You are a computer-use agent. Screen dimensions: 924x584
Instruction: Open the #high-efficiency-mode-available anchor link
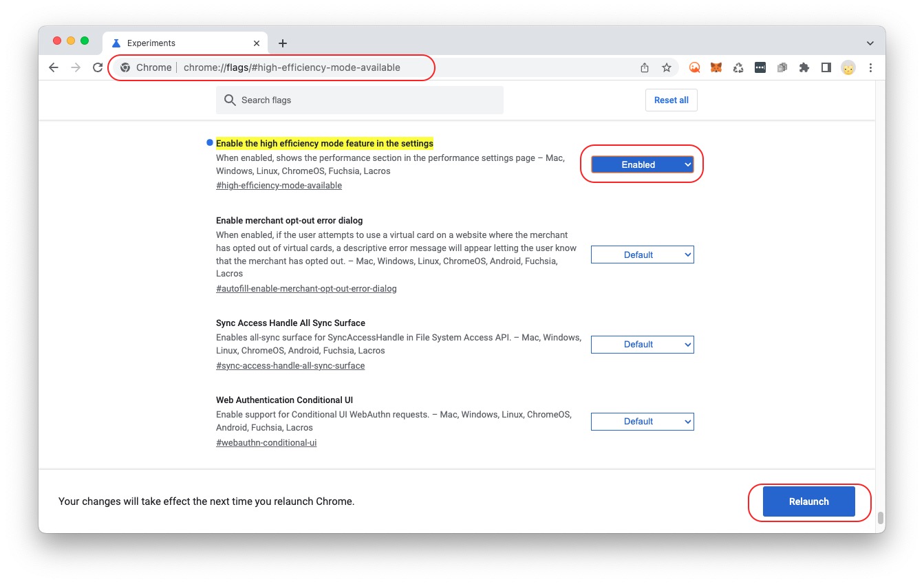(279, 186)
